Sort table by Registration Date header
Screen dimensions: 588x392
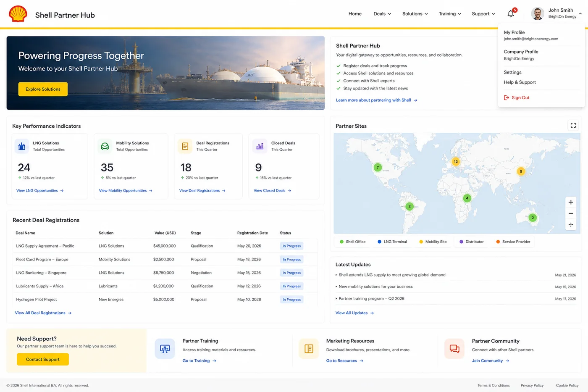pos(252,233)
